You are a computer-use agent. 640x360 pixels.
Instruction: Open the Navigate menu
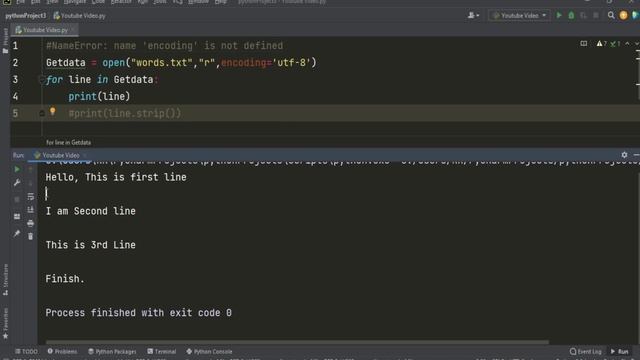coord(75,2)
